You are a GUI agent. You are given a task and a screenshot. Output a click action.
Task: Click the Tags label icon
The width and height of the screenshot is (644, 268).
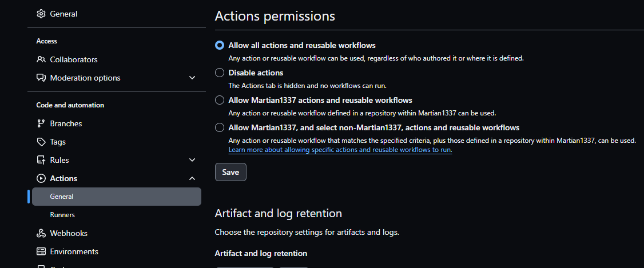click(x=41, y=142)
